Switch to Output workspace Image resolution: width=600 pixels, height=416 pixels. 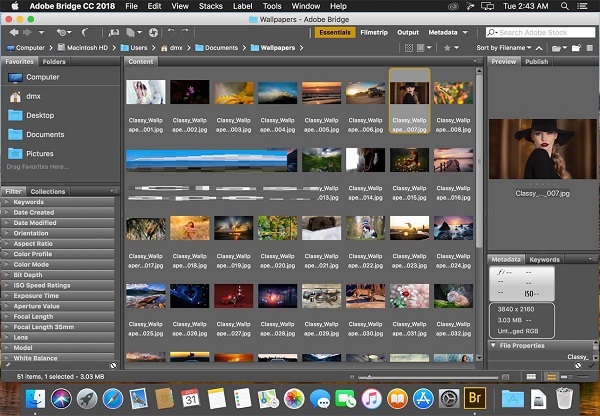(x=408, y=33)
